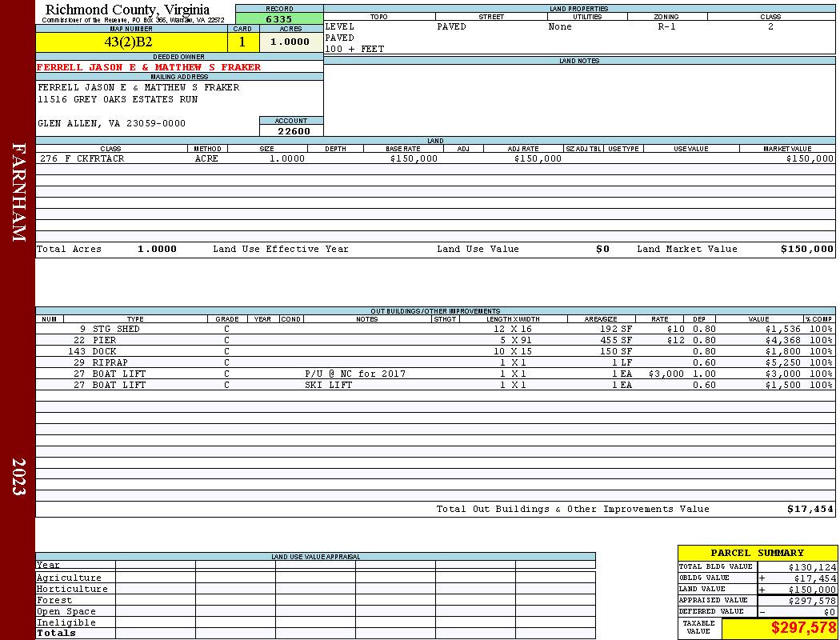Select account number 22600
Screen dimensions: 840x640
click(x=294, y=131)
